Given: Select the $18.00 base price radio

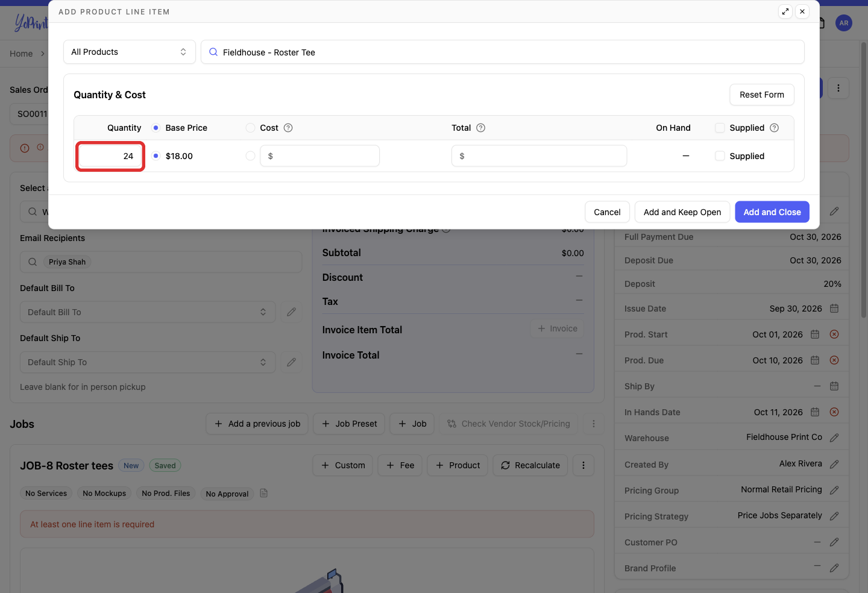Looking at the screenshot, I should [156, 156].
